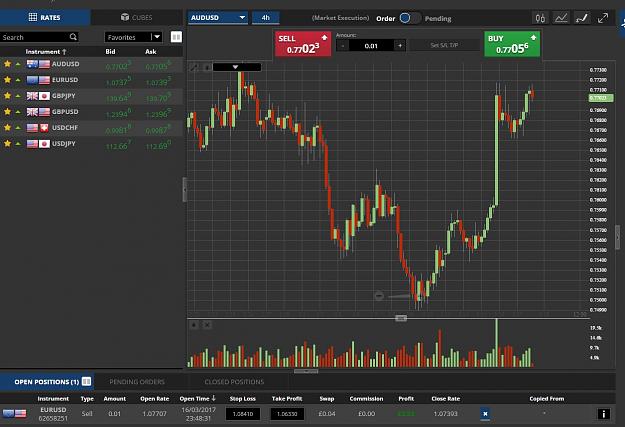625x427 pixels.
Task: Select the chart drawing tools icon
Action: [x=582, y=18]
